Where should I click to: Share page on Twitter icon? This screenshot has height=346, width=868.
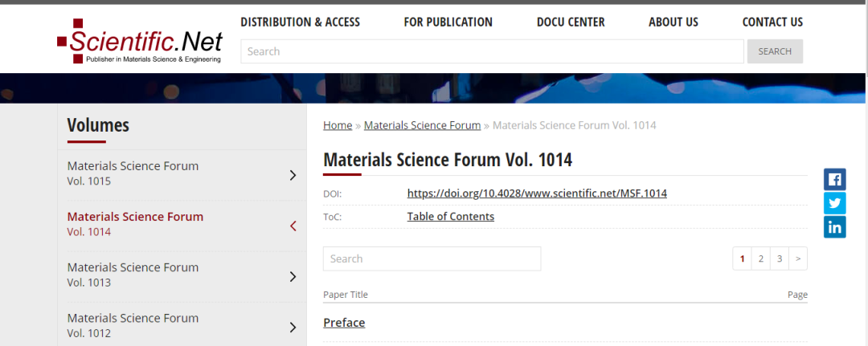pyautogui.click(x=835, y=203)
